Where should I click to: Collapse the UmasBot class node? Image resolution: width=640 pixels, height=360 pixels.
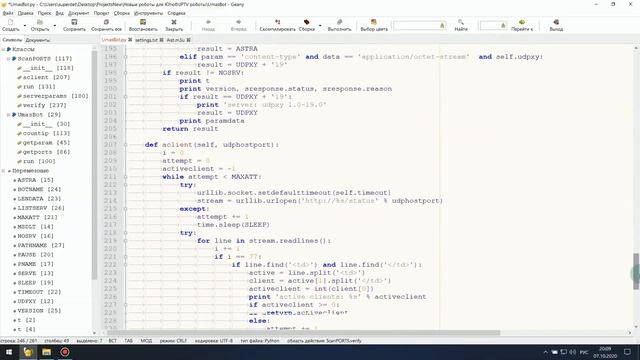(8, 115)
